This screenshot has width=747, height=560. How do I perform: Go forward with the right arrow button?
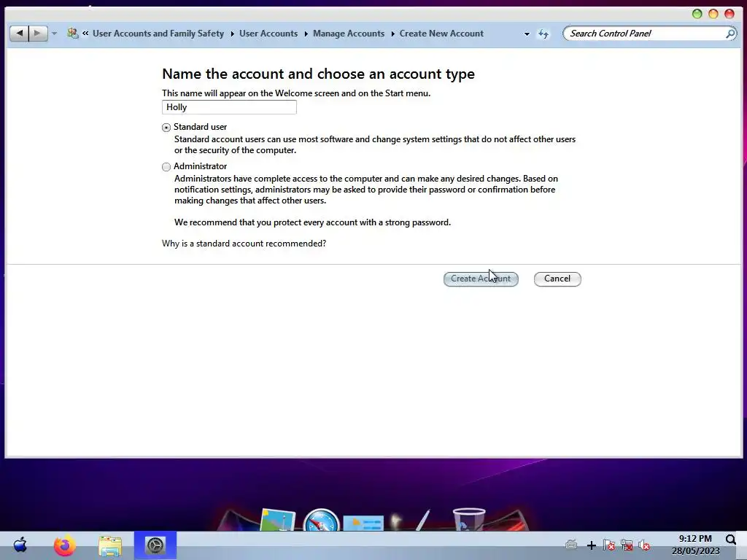pos(38,34)
